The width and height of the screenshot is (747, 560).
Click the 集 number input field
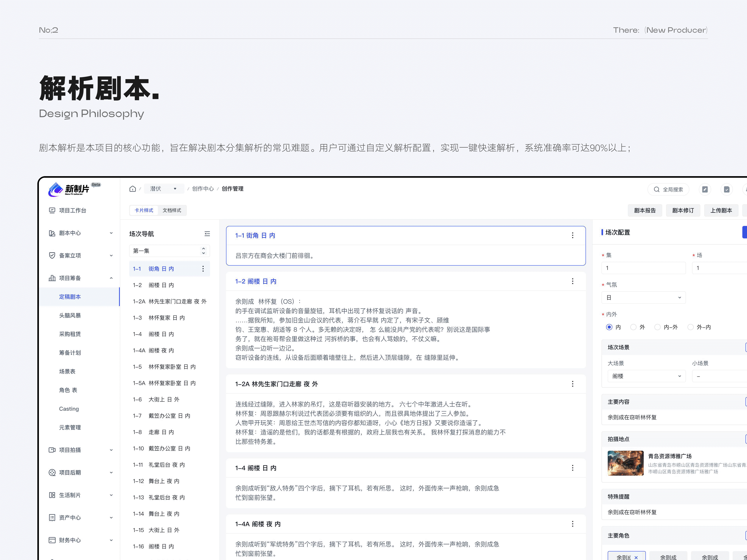pos(644,268)
